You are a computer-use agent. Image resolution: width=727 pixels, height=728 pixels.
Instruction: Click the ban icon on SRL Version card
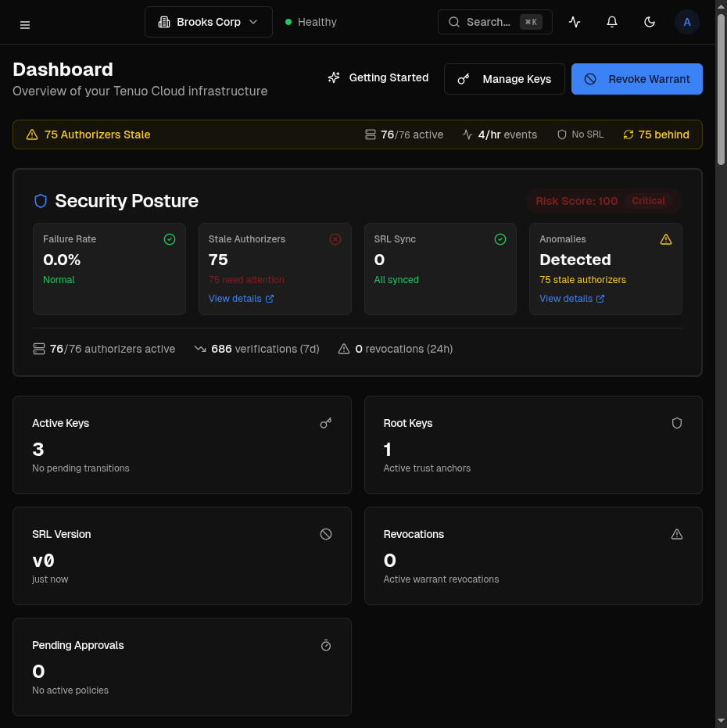pos(326,534)
